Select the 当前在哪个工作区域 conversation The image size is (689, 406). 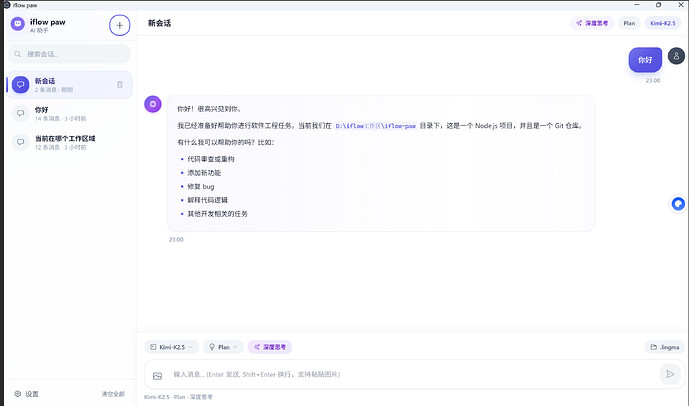pyautogui.click(x=68, y=142)
